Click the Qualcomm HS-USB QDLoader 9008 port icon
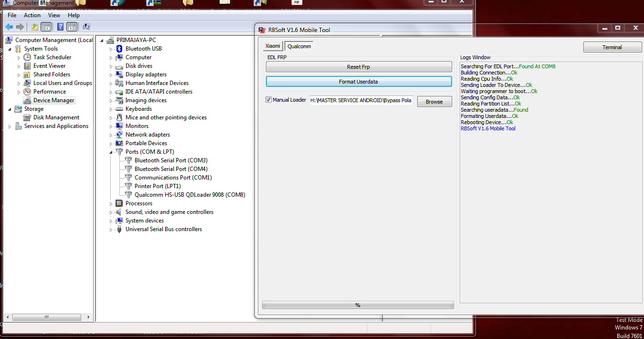644x339 pixels. coord(128,195)
